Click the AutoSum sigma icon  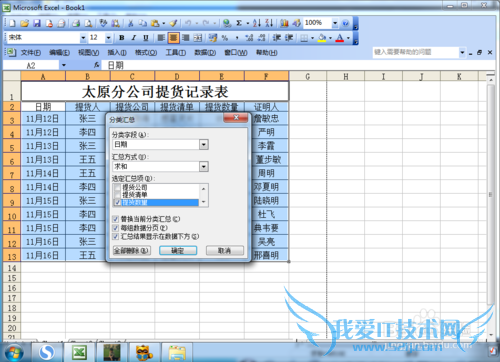pyautogui.click(x=239, y=23)
